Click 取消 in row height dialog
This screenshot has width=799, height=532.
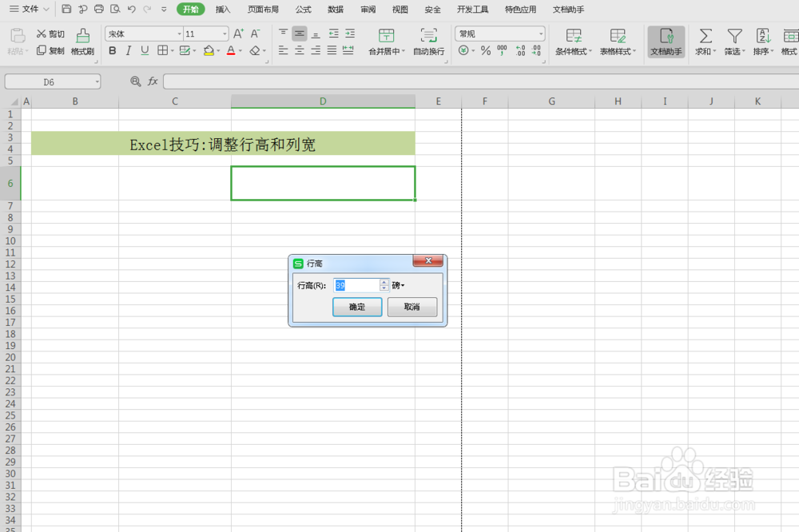[411, 307]
